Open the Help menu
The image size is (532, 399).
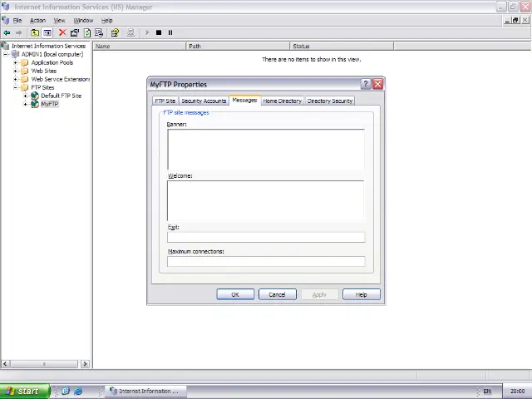pos(107,20)
